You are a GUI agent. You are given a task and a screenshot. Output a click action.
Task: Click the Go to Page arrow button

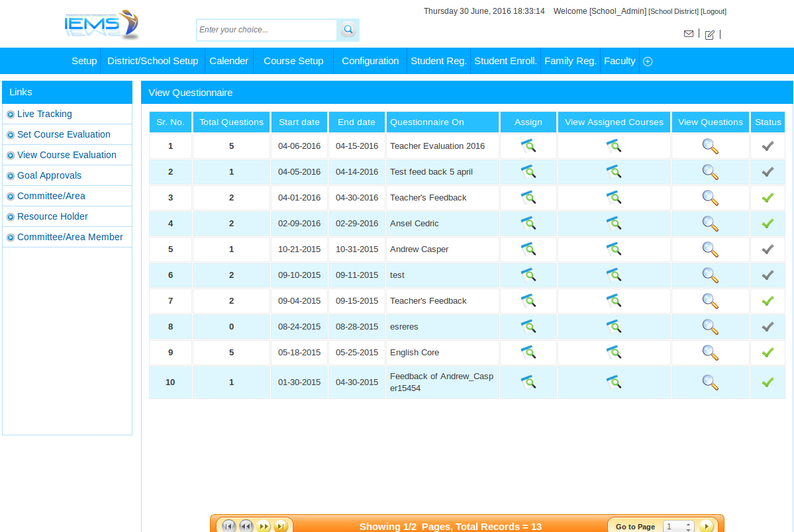(x=706, y=527)
